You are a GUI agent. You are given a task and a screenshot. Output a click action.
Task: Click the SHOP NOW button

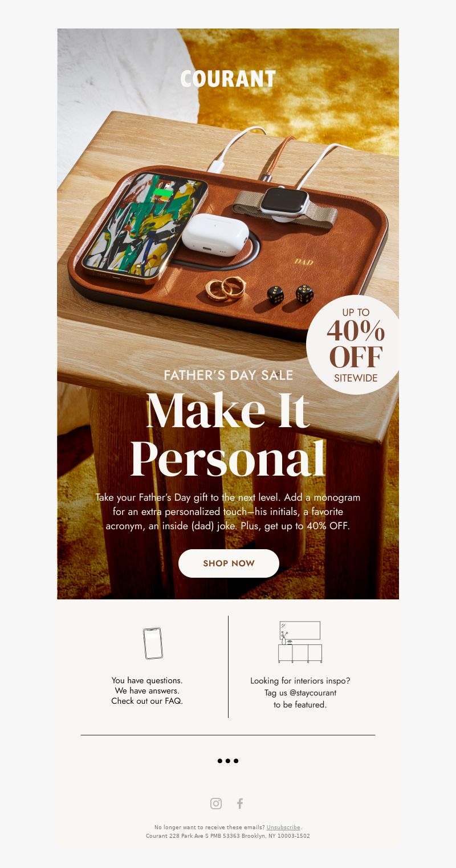point(229,563)
